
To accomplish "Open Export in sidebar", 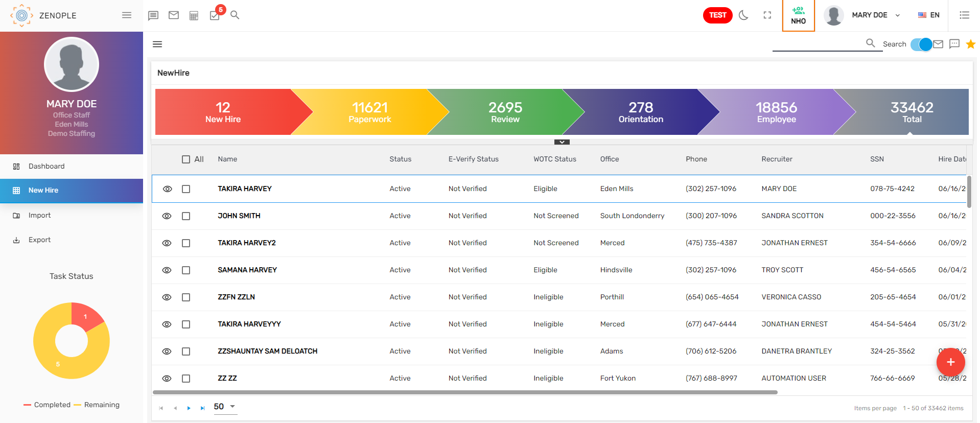I will [x=72, y=240].
